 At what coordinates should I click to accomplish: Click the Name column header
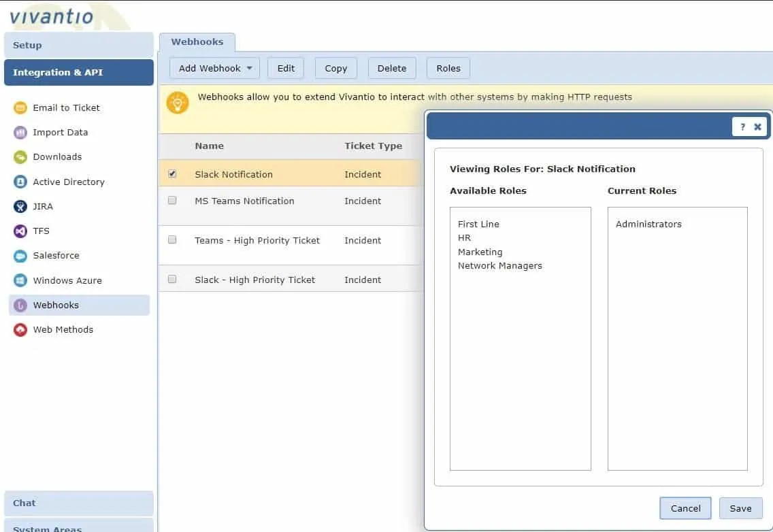tap(209, 146)
